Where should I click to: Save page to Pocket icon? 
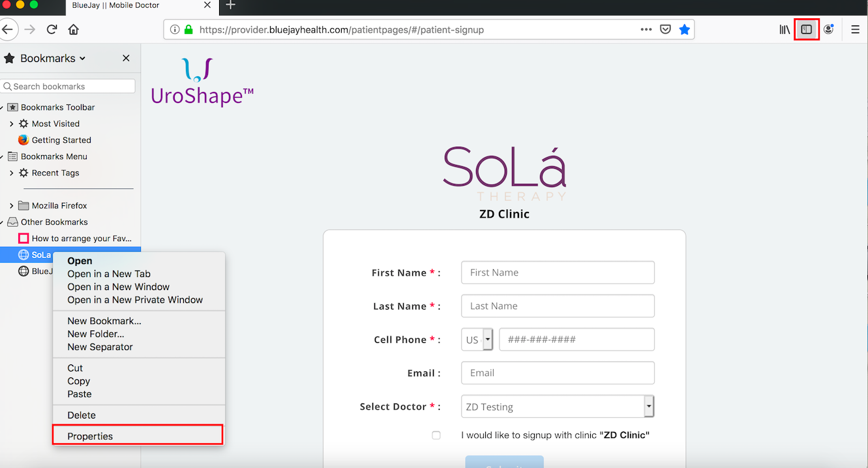[665, 29]
